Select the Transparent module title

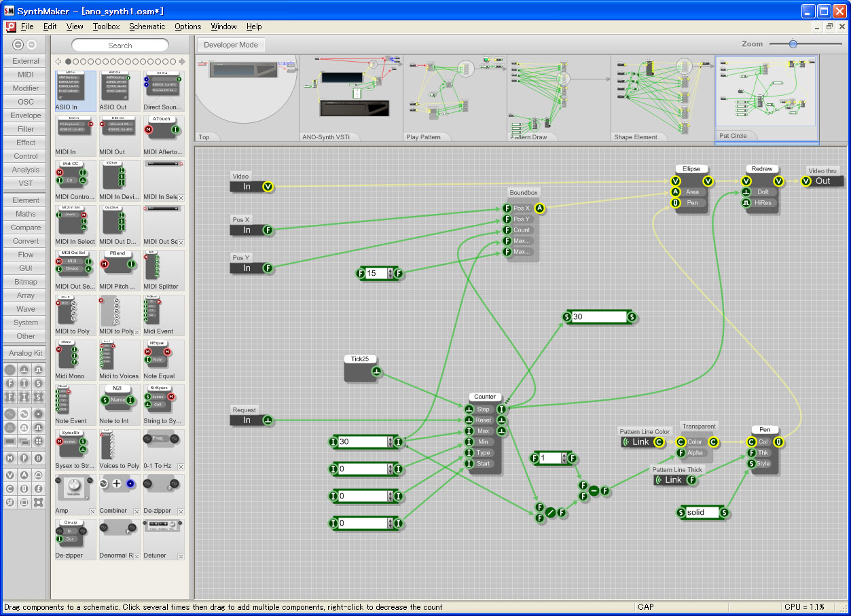[x=698, y=427]
